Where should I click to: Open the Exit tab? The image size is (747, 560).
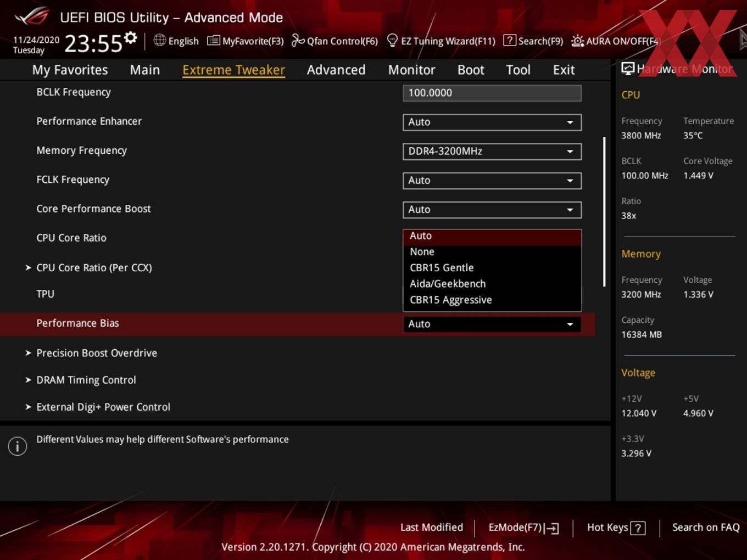pyautogui.click(x=564, y=70)
